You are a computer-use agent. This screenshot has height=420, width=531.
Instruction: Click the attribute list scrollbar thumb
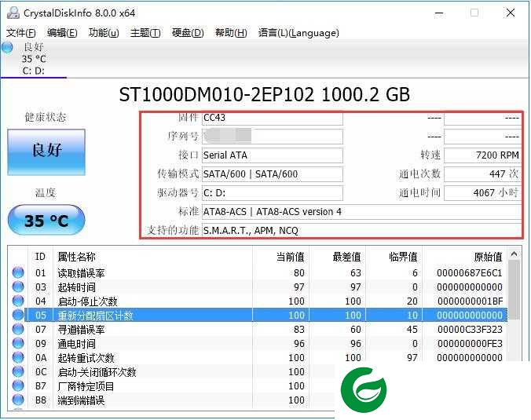[x=514, y=290]
